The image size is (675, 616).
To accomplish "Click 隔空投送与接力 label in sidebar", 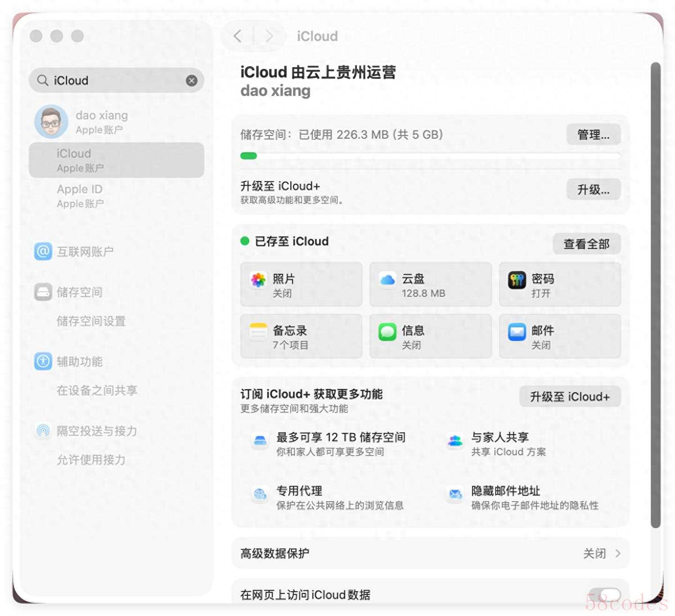I will click(97, 430).
